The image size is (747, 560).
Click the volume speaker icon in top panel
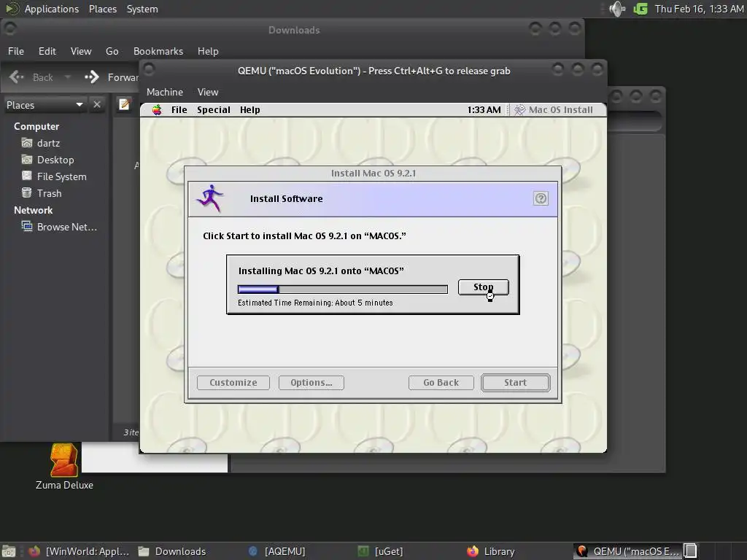click(x=616, y=9)
